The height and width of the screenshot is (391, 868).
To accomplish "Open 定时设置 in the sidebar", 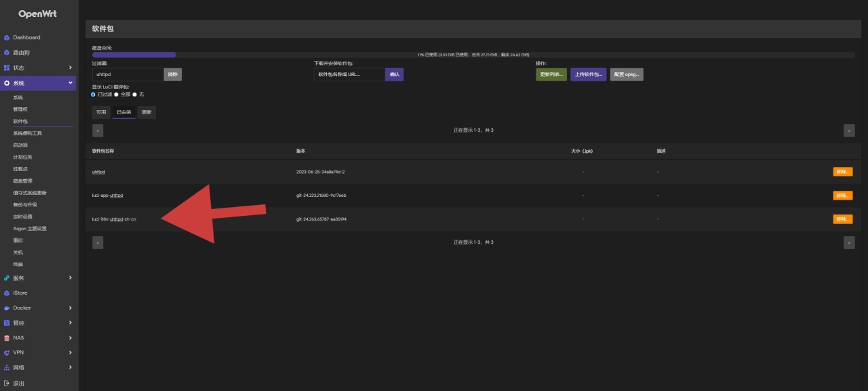I will pos(22,217).
